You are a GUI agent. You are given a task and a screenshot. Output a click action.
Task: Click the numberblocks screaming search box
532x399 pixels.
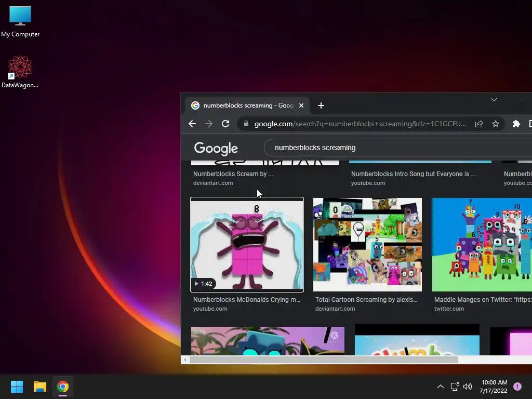pyautogui.click(x=398, y=148)
